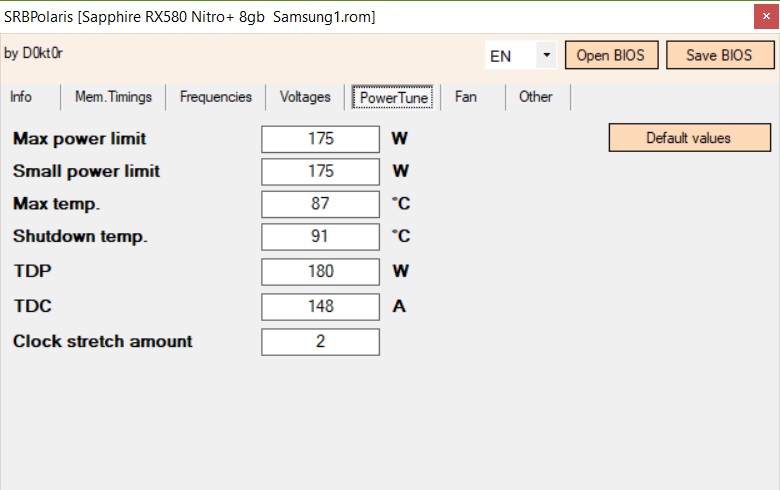
Task: Focus the Max temp. input box
Action: 320,204
